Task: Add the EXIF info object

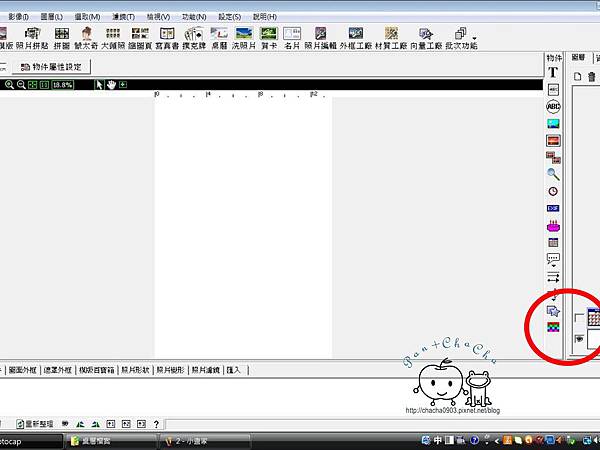Action: 553,208
